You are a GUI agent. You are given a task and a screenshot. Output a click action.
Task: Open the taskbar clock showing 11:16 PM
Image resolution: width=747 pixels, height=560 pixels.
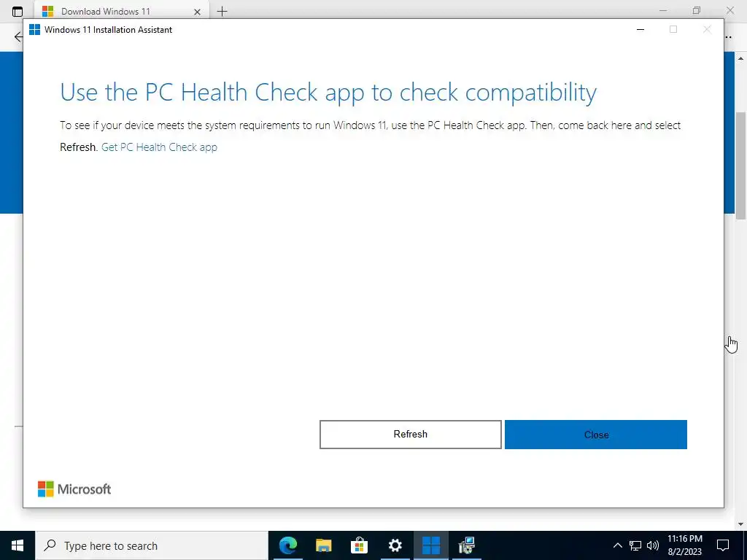(x=684, y=545)
